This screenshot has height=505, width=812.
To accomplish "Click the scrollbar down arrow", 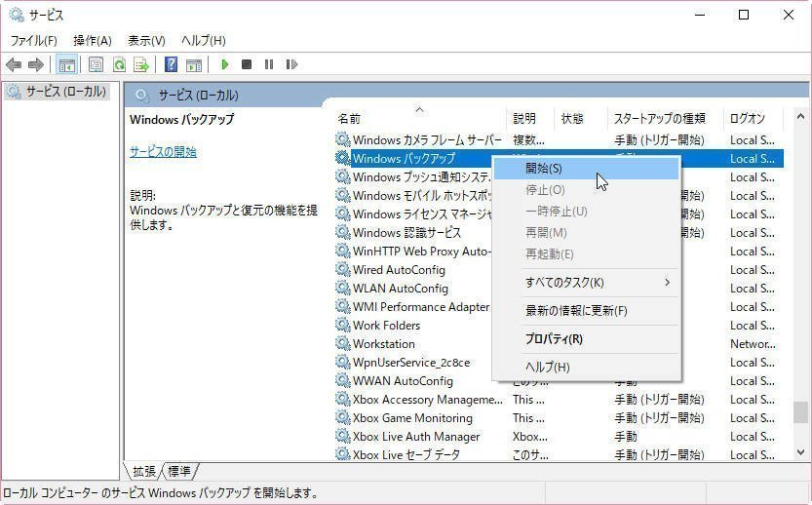I will (800, 452).
